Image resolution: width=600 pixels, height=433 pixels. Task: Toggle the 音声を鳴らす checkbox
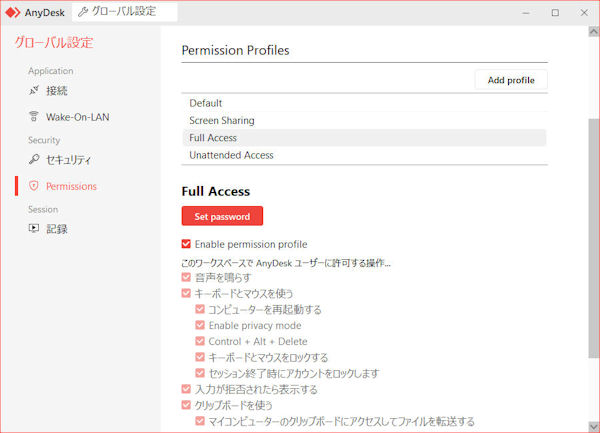pos(186,277)
